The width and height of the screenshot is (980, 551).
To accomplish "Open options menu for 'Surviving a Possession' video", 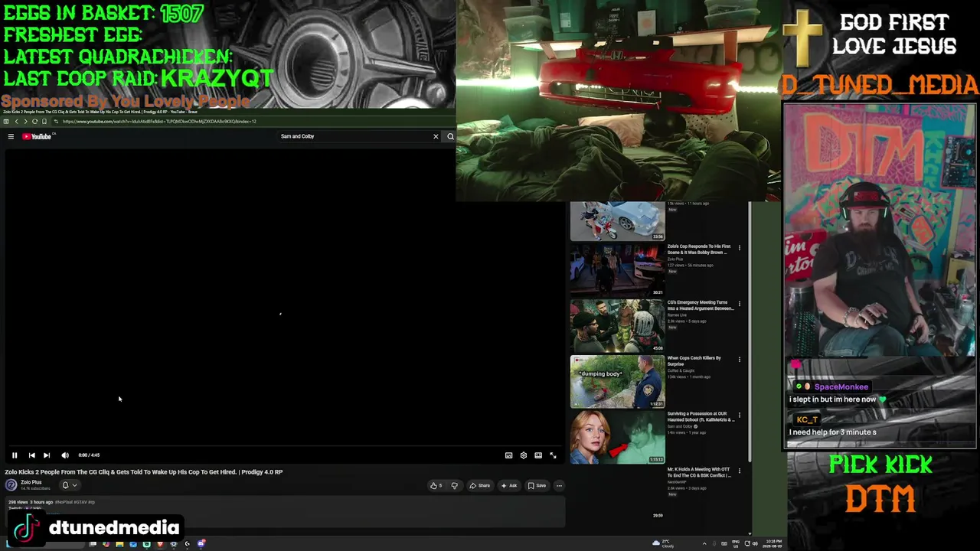I will [740, 416].
